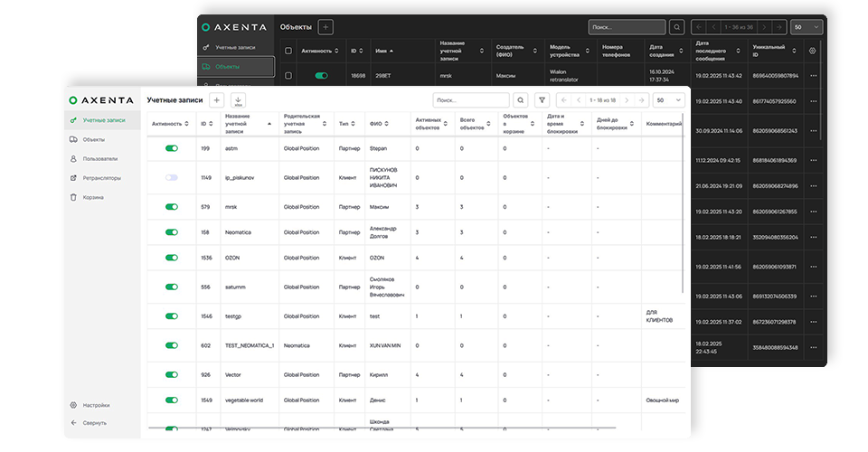Click the Корзина trash icon in sidebar
The image size is (868, 452).
tap(73, 197)
